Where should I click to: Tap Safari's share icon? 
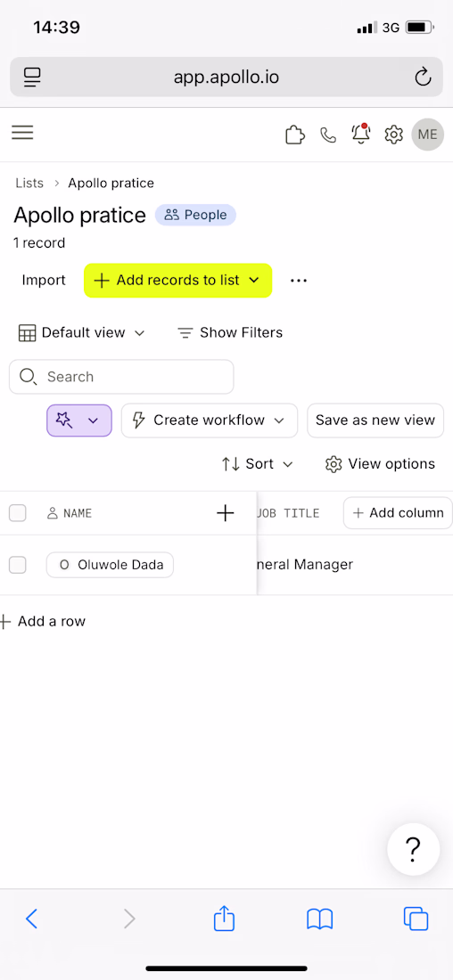[x=224, y=919]
